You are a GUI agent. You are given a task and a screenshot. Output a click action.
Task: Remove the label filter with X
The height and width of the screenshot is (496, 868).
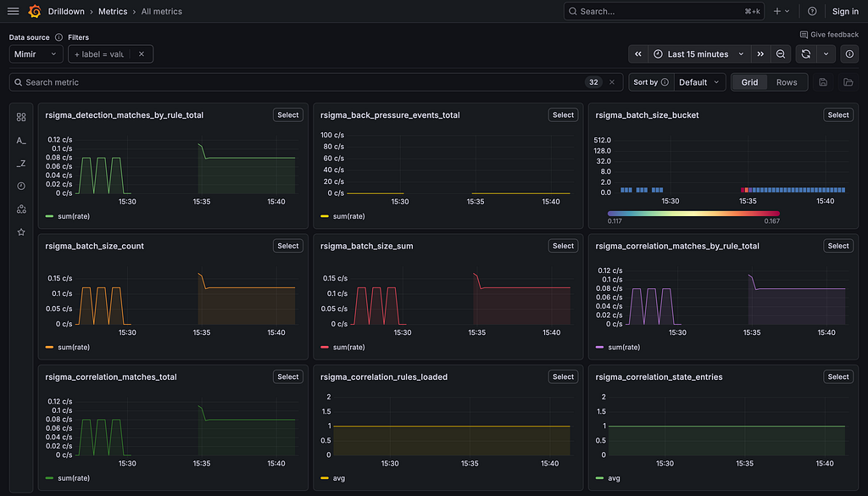point(142,54)
